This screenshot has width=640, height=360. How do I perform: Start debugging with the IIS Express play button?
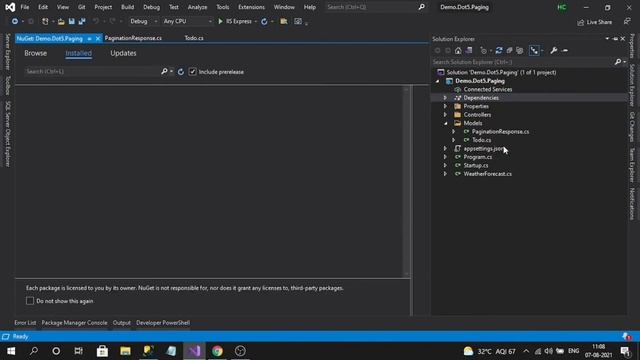click(x=220, y=21)
